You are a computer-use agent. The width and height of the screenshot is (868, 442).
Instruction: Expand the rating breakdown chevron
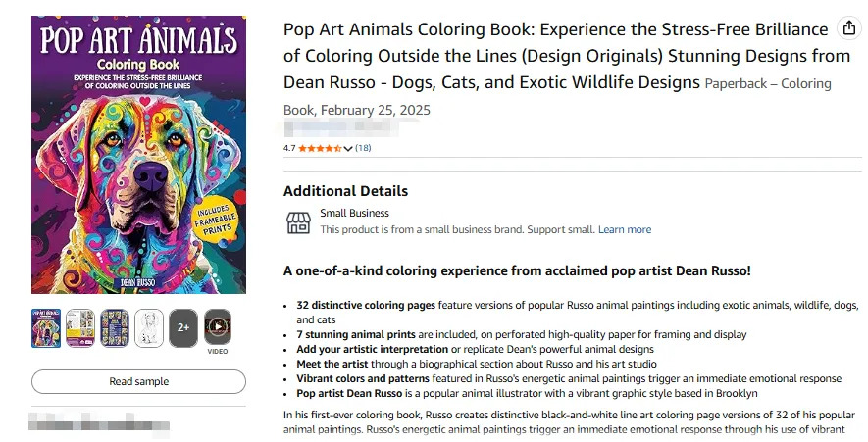click(348, 149)
